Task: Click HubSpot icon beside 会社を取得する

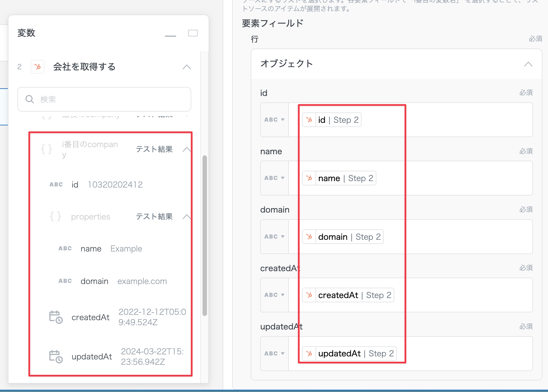Action: (x=38, y=67)
